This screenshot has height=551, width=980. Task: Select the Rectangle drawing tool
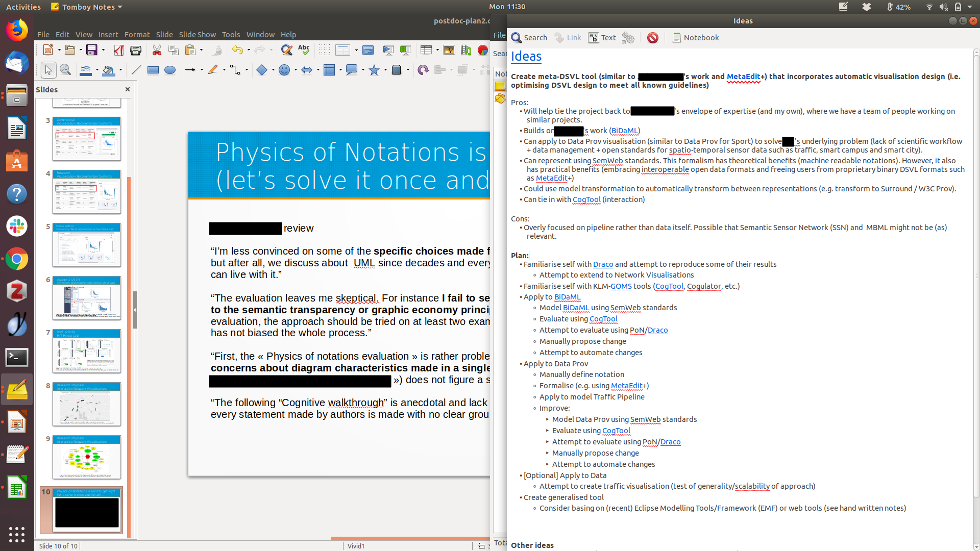153,70
